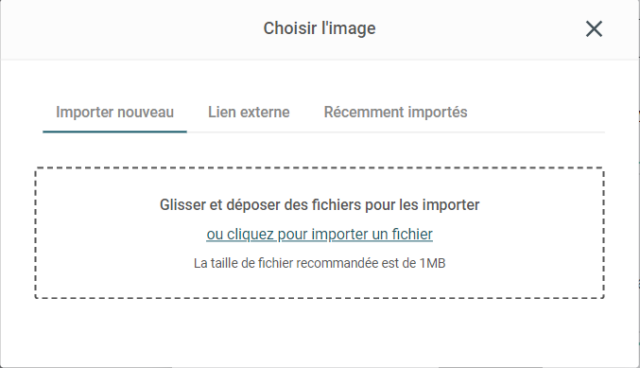Viewport: 640px width, 368px height.
Task: Click inside the dashed drop zone
Action: point(320,233)
